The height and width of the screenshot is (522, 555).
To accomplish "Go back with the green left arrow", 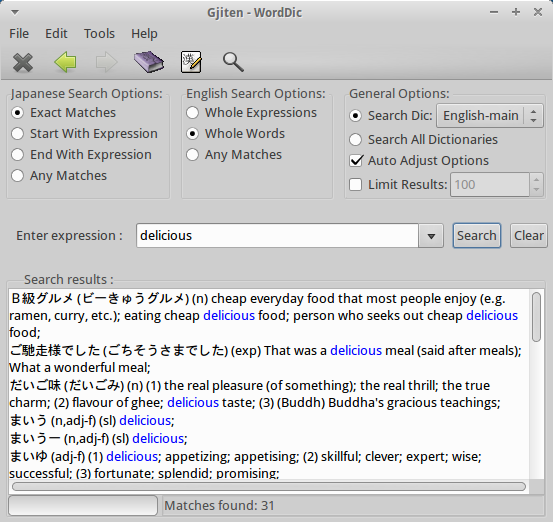I will pyautogui.click(x=65, y=62).
